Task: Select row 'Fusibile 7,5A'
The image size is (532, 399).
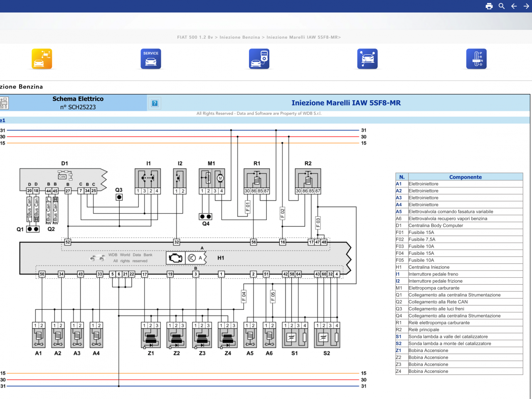Action: [459, 239]
